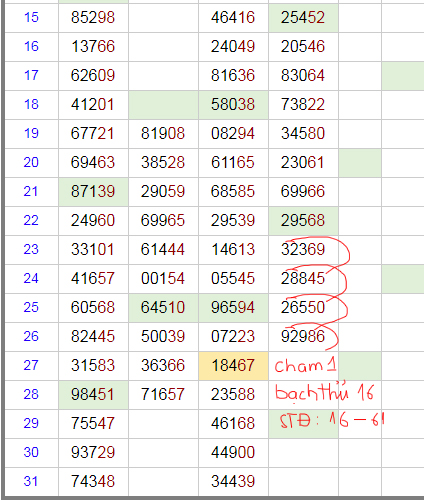Select cell showing 29568
424x500 pixels.
[x=303, y=221]
